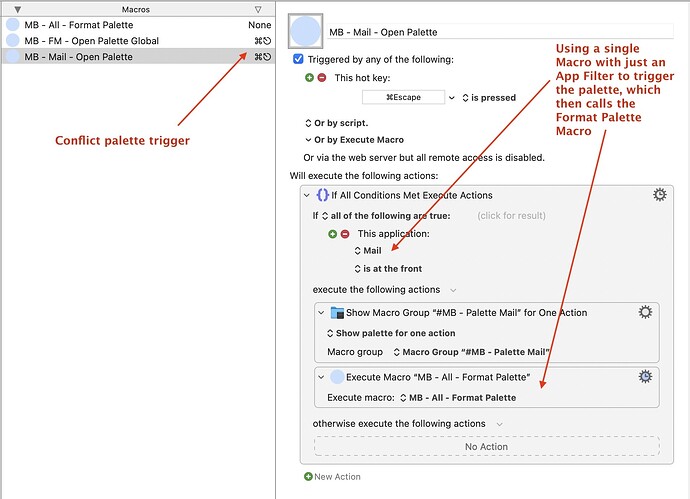The height and width of the screenshot is (499, 690).
Task: Open gear menu of Execute Macro action
Action: click(x=645, y=377)
